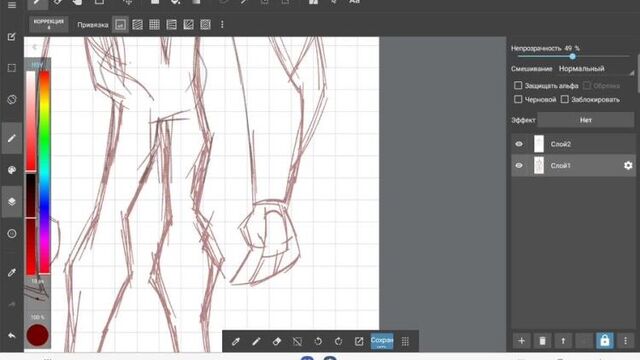Open the current dark red color swatch
Screen dimensions: 640x360
pyautogui.click(x=38, y=335)
